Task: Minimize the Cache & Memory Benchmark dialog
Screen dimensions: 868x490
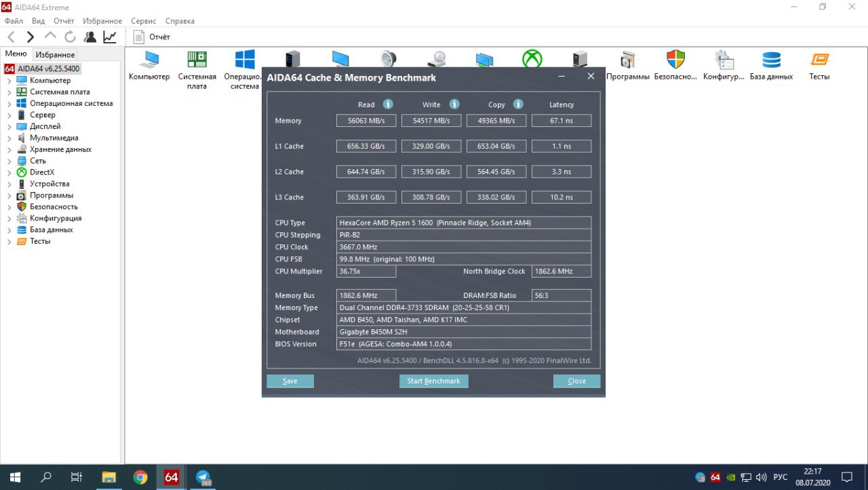Action: point(563,77)
